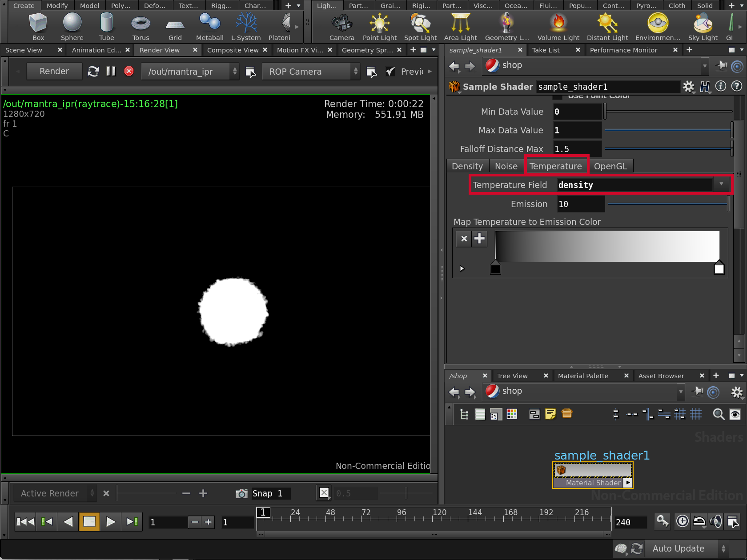
Task: Click the Emission slider track
Action: pyautogui.click(x=667, y=204)
